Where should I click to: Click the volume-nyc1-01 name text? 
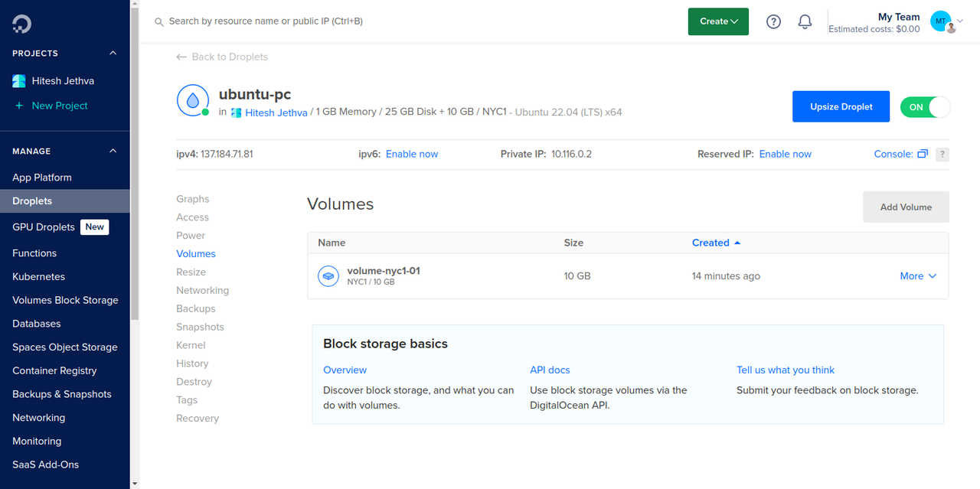(x=384, y=271)
